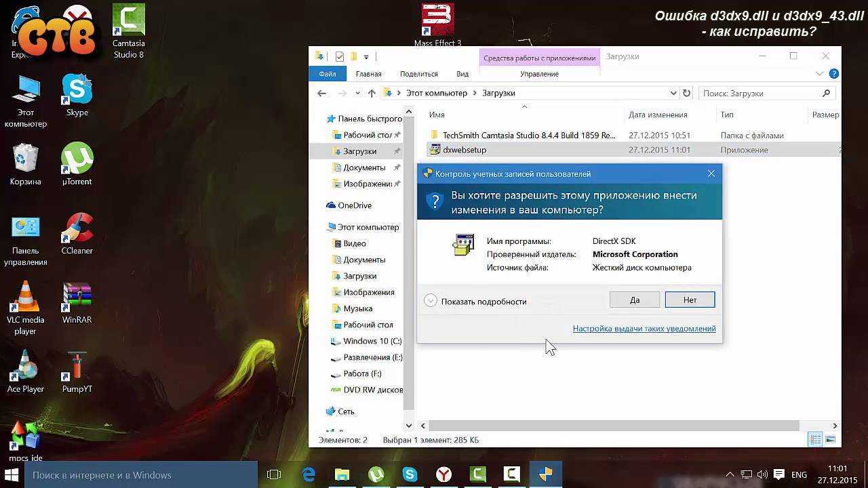Click ENG language indicator
Viewport: 868px width, 488px height.
click(799, 475)
